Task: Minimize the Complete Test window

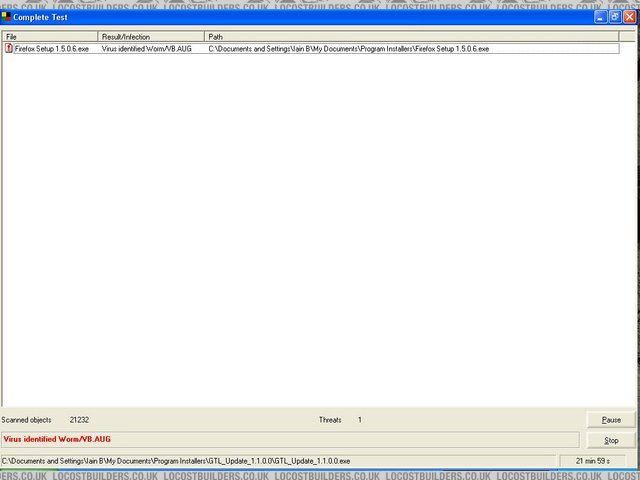Action: click(x=601, y=17)
